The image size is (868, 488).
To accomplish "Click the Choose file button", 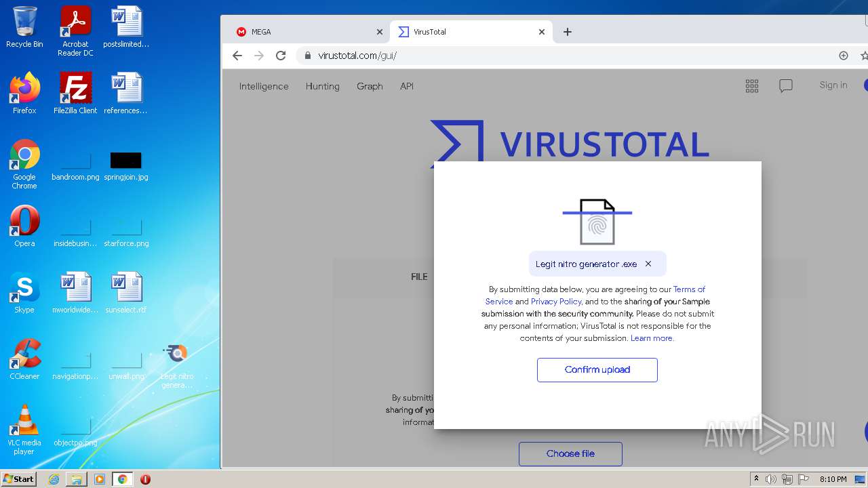I will (x=570, y=454).
